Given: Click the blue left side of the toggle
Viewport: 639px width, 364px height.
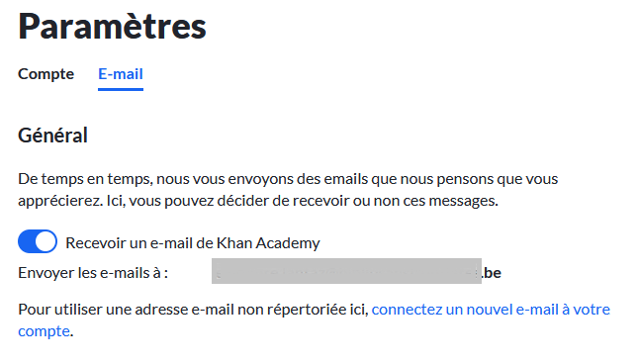Looking at the screenshot, I should (27, 241).
